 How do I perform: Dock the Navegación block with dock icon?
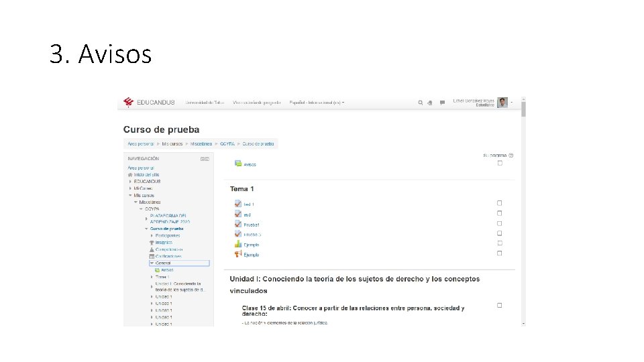coord(207,159)
